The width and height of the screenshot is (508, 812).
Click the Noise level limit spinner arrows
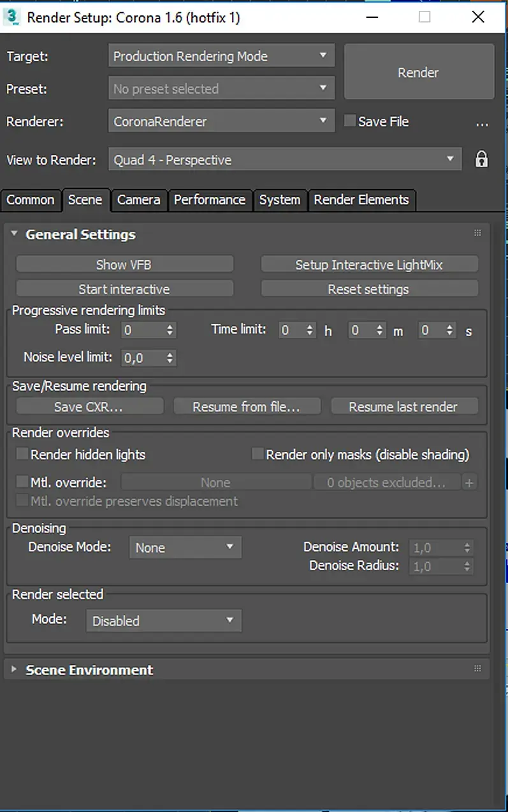tap(170, 358)
